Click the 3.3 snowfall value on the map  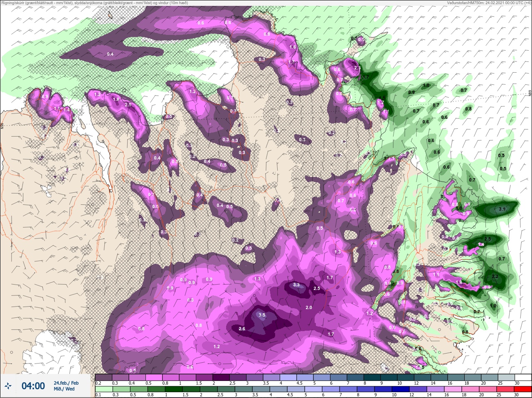pos(296,285)
